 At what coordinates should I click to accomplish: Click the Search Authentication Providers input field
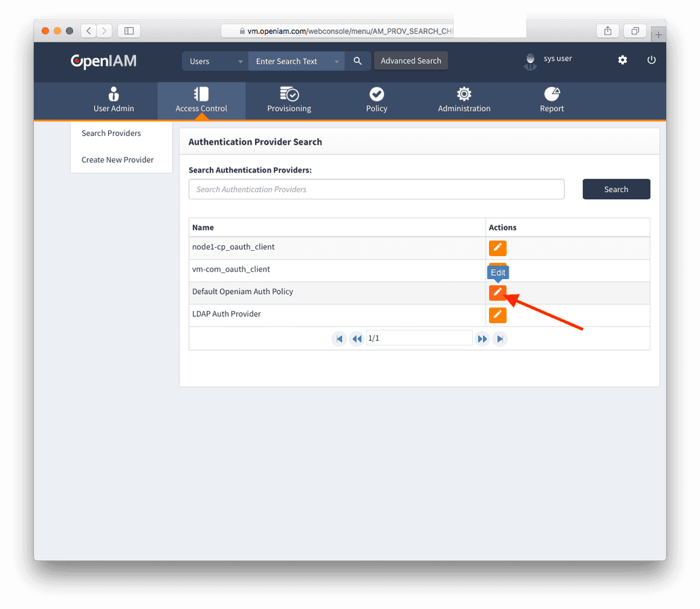376,189
